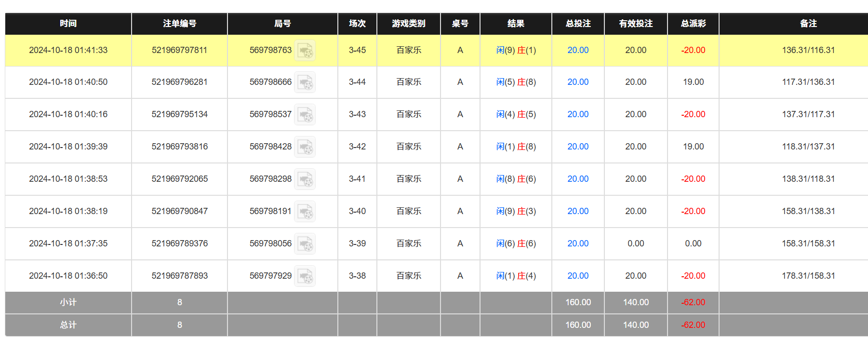Viewport: 868px width, 338px height.
Task: Click the 20.00 total bet link for 3-45
Action: pyautogui.click(x=578, y=50)
